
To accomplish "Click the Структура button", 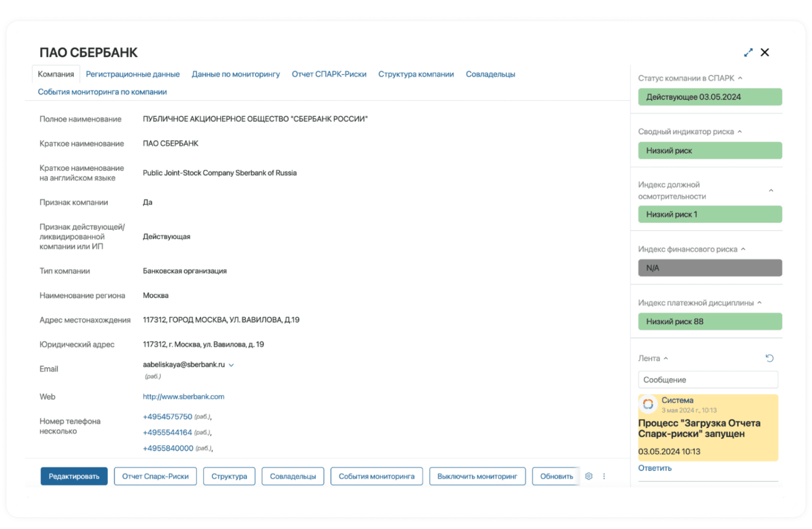I will (229, 476).
